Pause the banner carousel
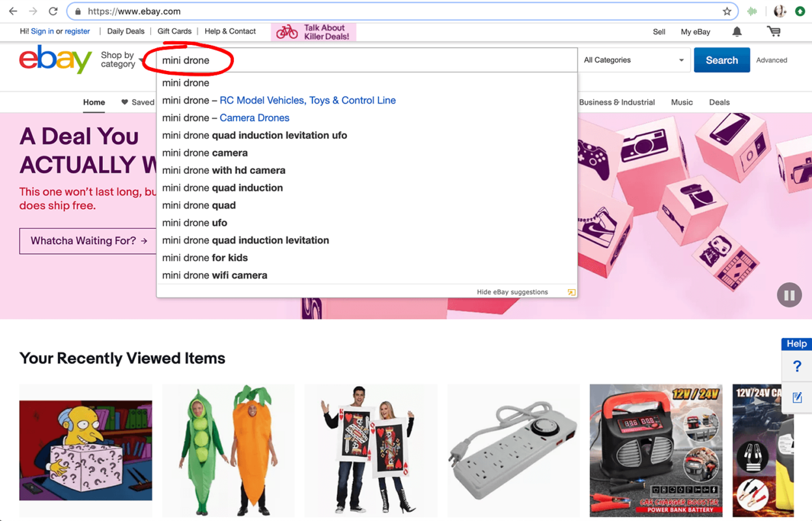The image size is (812, 521). coord(789,295)
